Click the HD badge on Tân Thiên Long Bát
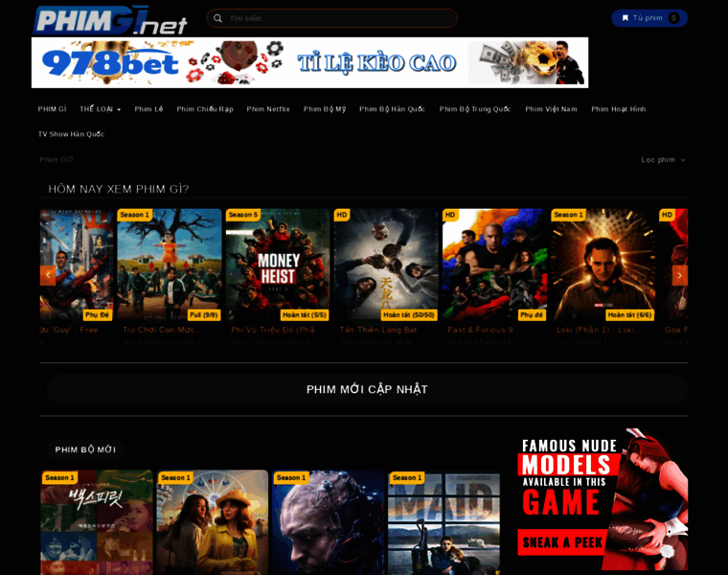This screenshot has height=575, width=728. tap(342, 215)
